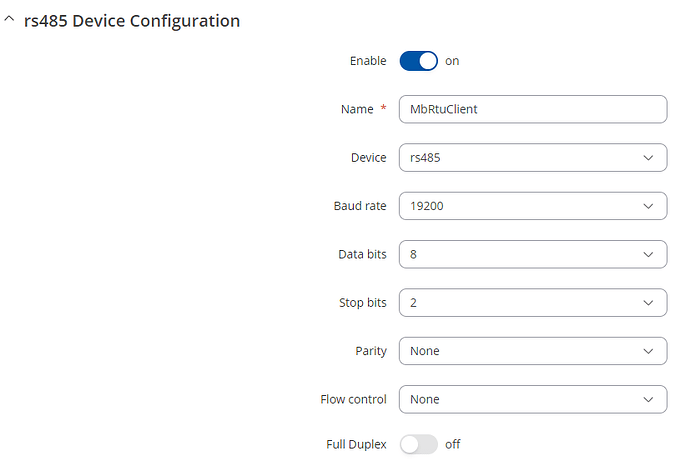
Task: Open the Data bits dropdown showing 8
Action: 533,254
